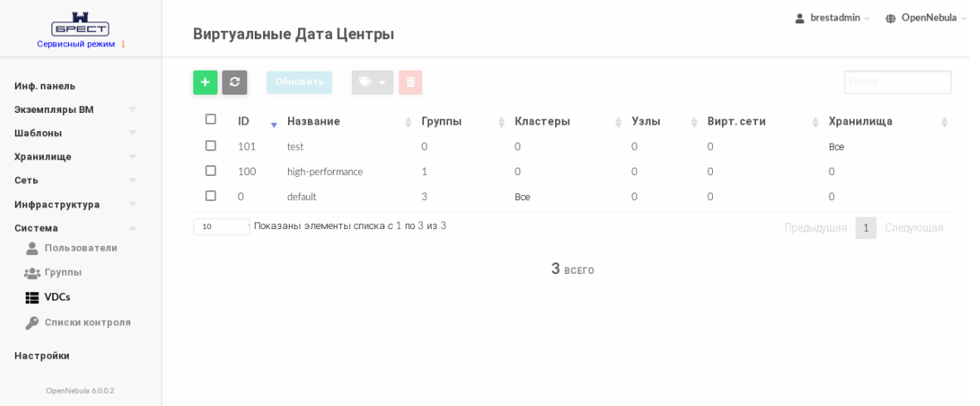Sort by Хранилища column sort arrows
This screenshot has width=980, height=406.
[x=944, y=123]
